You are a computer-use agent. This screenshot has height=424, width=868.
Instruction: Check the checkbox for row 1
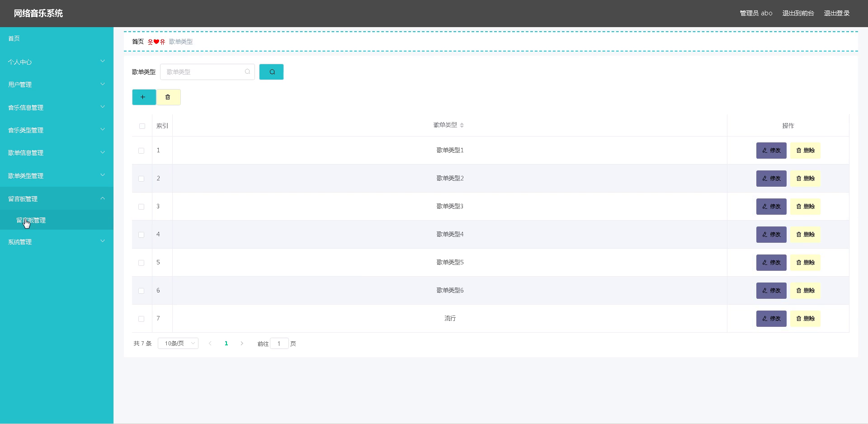click(141, 151)
